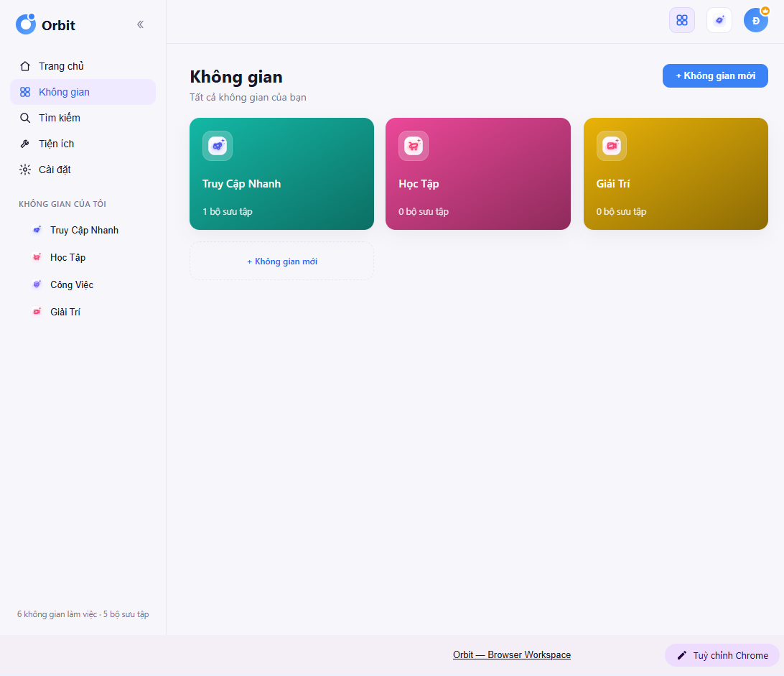Go to Trang chủ in the sidebar
The width and height of the screenshot is (784, 676).
click(83, 66)
